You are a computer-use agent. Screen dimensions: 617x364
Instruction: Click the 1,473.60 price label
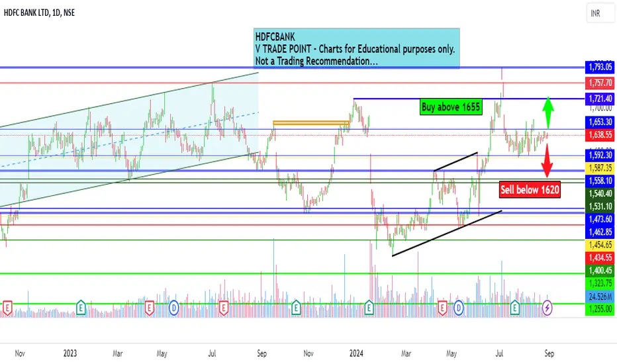(600, 219)
